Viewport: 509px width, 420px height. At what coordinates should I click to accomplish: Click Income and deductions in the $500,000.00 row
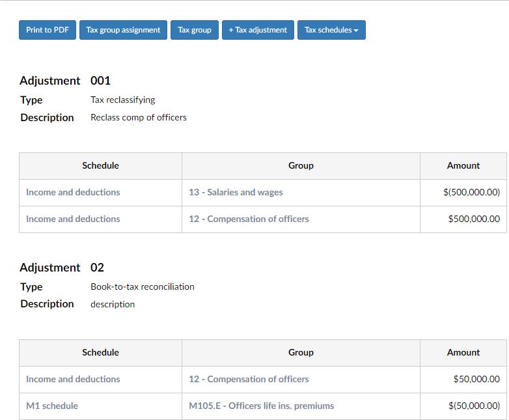(x=73, y=219)
